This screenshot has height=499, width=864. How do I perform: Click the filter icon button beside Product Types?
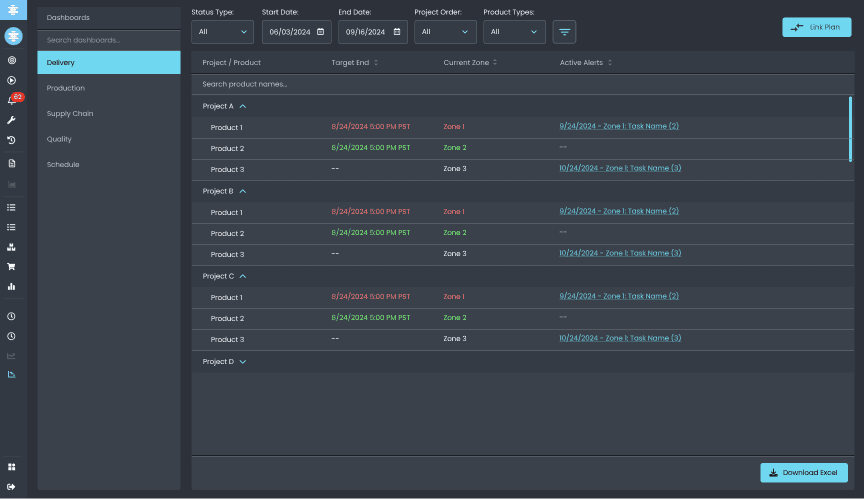[564, 32]
